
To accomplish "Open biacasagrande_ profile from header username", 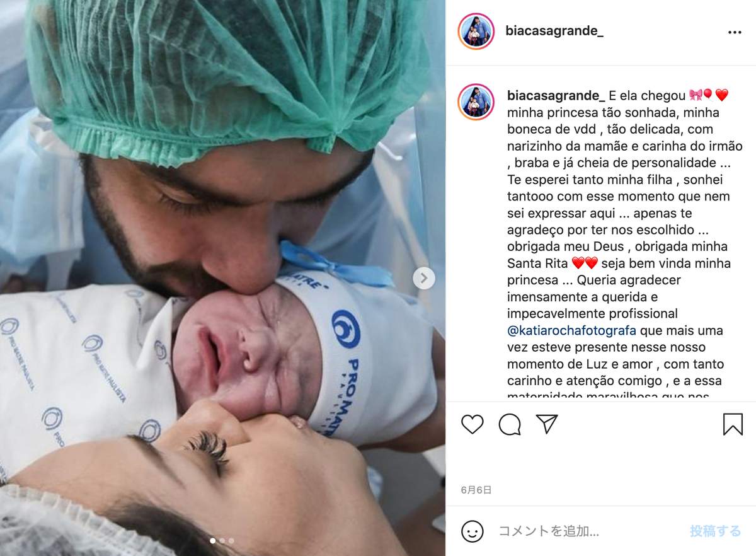I will [554, 31].
